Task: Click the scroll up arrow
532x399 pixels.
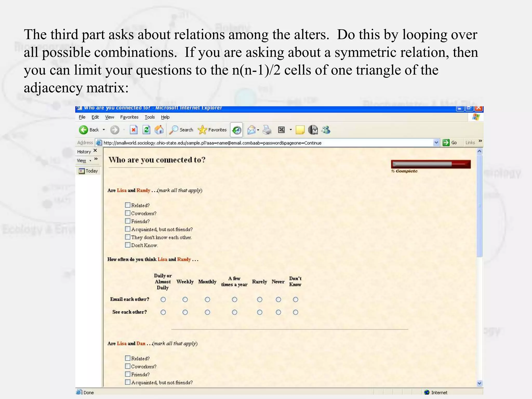Action: tap(480, 151)
